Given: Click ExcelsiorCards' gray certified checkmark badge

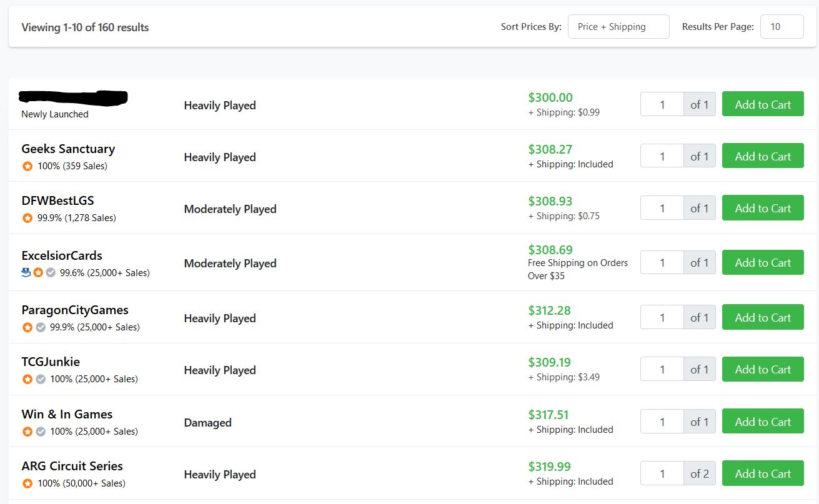Looking at the screenshot, I should (51, 273).
